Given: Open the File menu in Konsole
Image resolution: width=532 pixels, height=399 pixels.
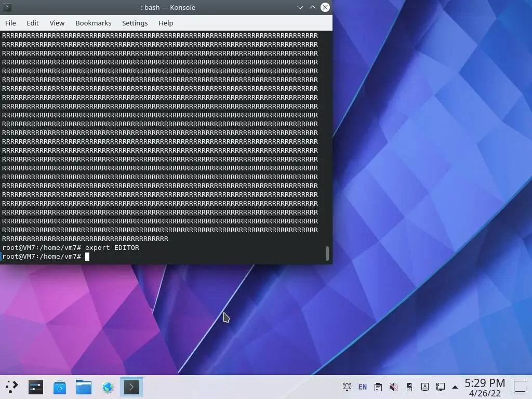Looking at the screenshot, I should tap(10, 23).
